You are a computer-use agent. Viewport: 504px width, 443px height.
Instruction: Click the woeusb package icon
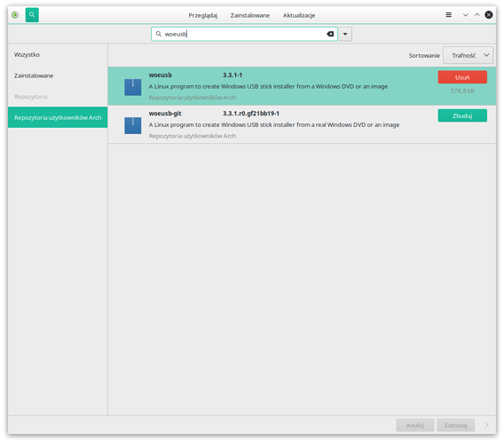(x=133, y=87)
